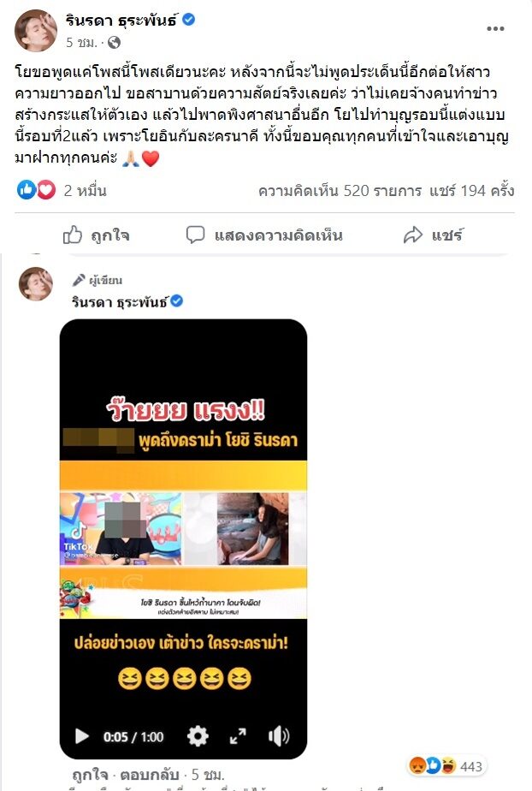Screen dimensions: 532x791
Task: Click ตอบกลับ reply under the comment
Action: click(x=150, y=775)
